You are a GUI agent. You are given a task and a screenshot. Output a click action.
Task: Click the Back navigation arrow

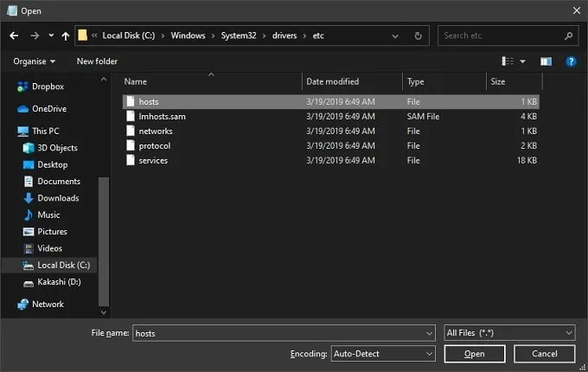point(14,36)
